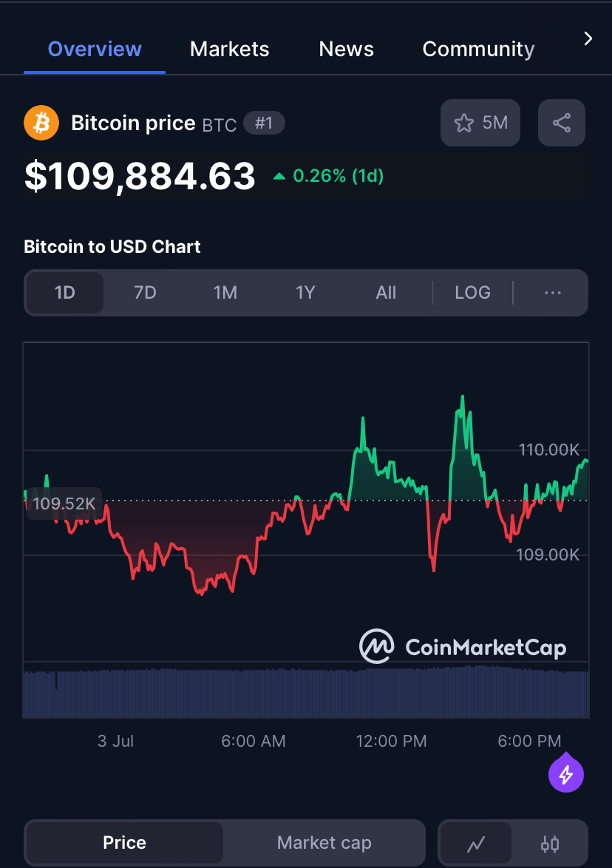This screenshot has width=612, height=868.
Task: Switch to the candlestick chart icon
Action: (x=549, y=844)
